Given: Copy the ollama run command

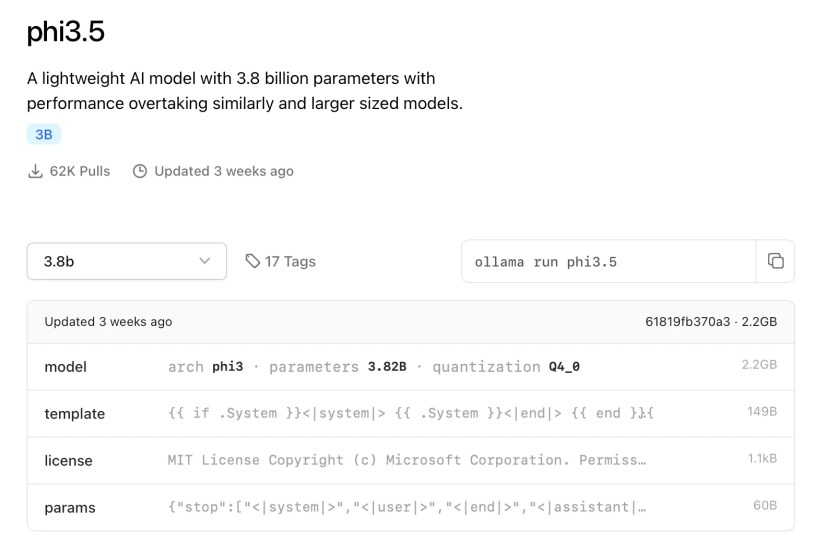Looking at the screenshot, I should [775, 261].
